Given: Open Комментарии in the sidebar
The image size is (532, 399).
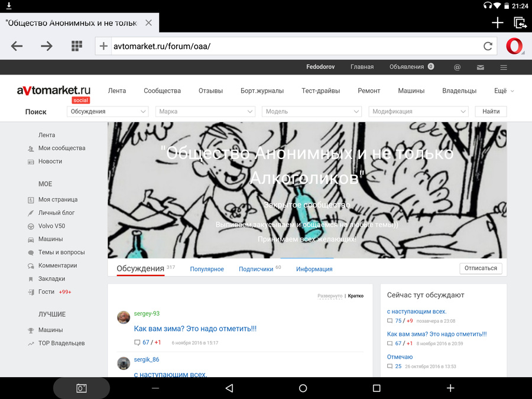Looking at the screenshot, I should click(58, 265).
